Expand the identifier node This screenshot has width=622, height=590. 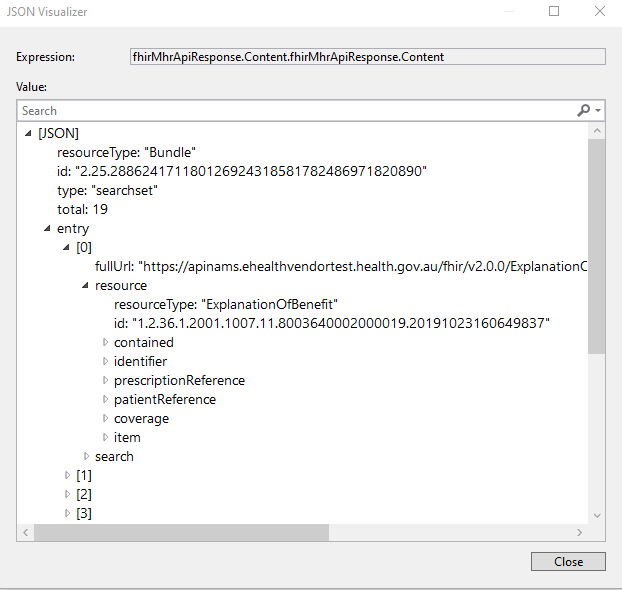[x=105, y=362]
